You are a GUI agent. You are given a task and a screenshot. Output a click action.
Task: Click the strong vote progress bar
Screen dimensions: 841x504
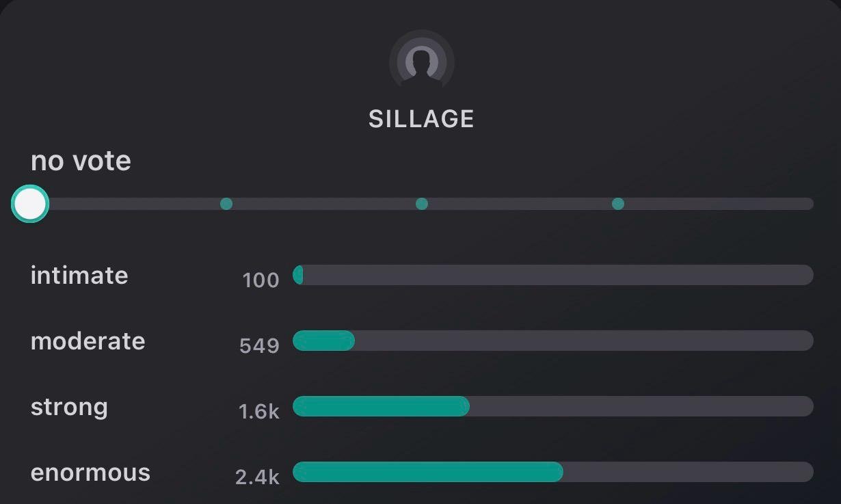[x=552, y=406]
